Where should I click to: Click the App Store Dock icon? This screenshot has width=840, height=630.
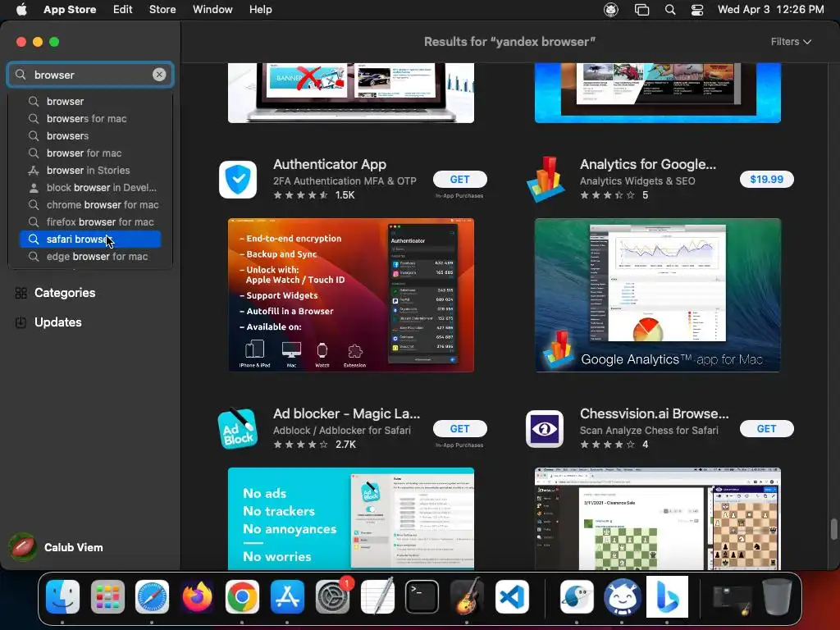[x=287, y=597]
